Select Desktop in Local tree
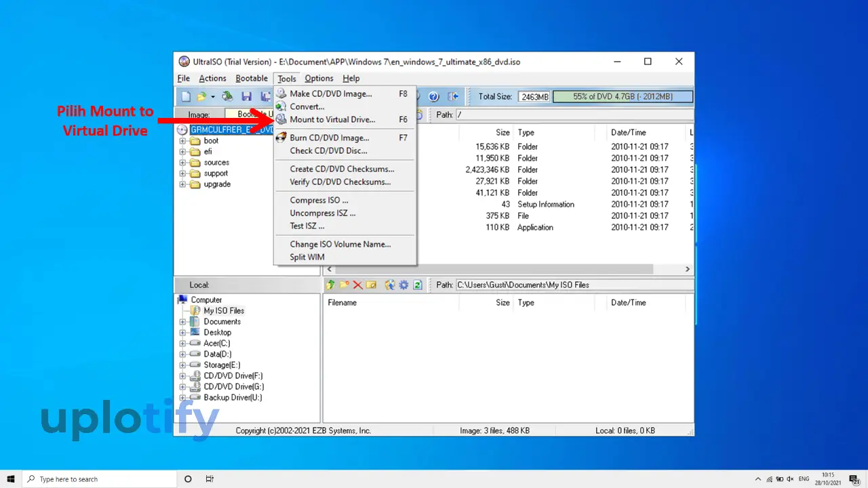Screen dimensions: 868x488 (x=217, y=332)
